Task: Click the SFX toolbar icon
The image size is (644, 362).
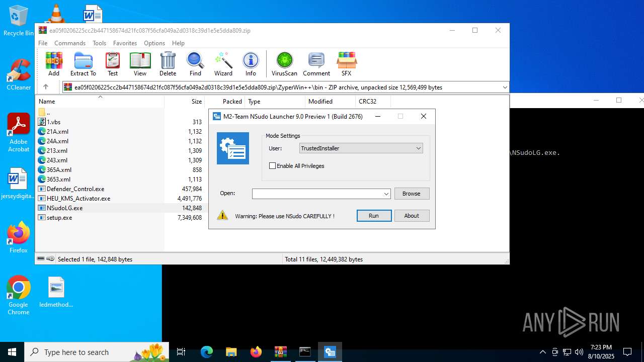Action: pyautogui.click(x=346, y=64)
